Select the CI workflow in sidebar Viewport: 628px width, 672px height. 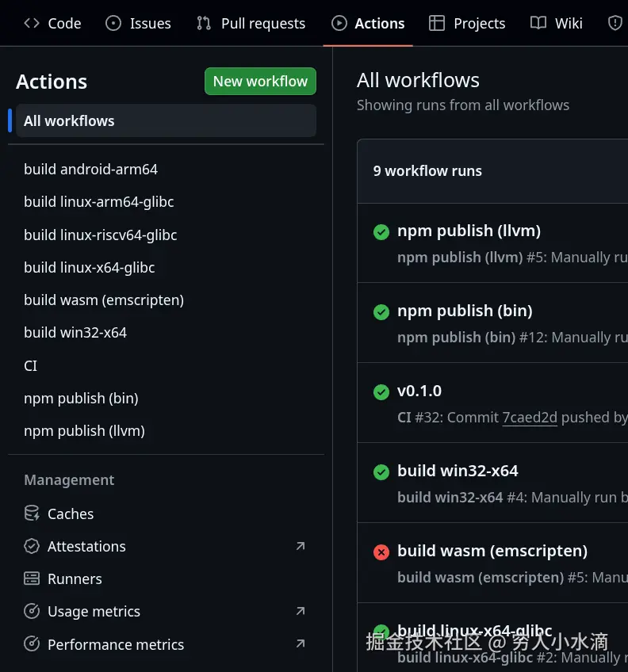31,365
